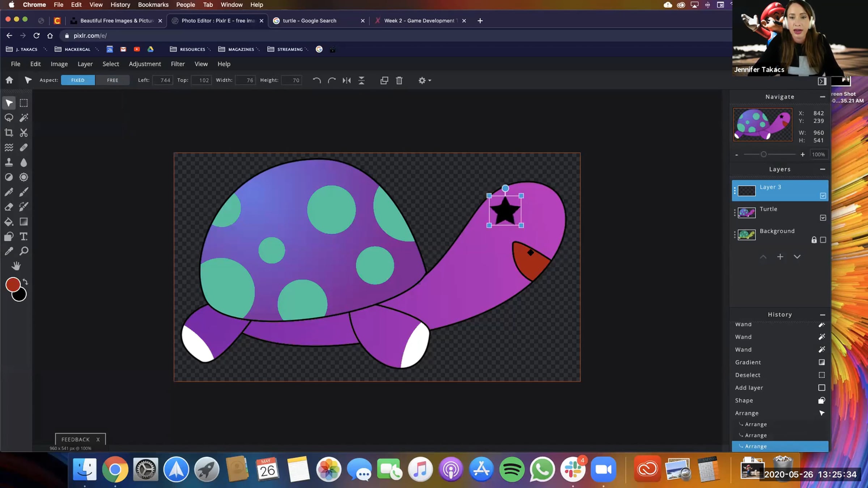Select the Eraser tool
This screenshot has width=868, height=488.
pyautogui.click(x=9, y=207)
